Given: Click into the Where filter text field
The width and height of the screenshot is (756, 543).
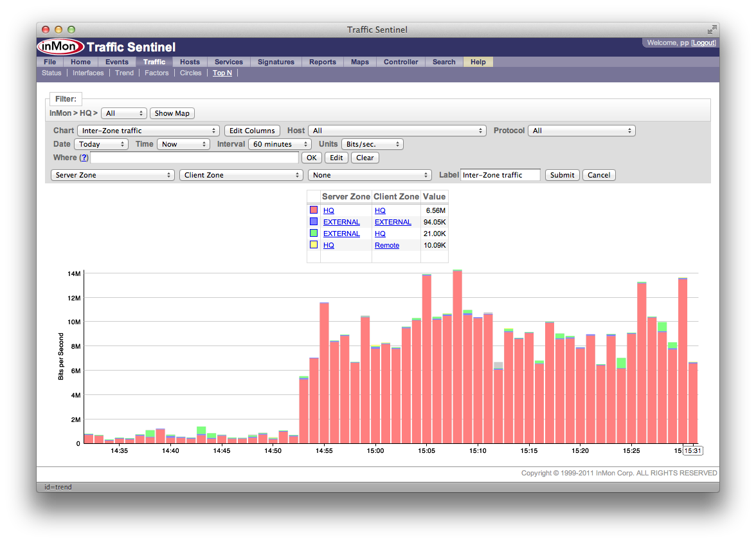Looking at the screenshot, I should click(x=195, y=158).
